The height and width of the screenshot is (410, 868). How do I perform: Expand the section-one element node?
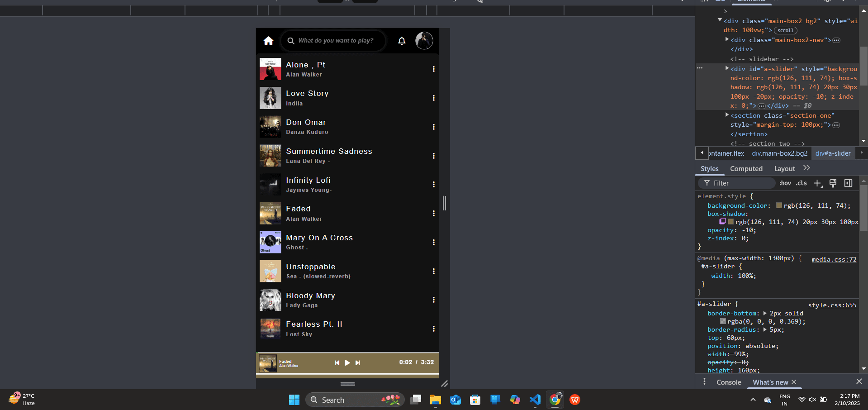click(727, 115)
